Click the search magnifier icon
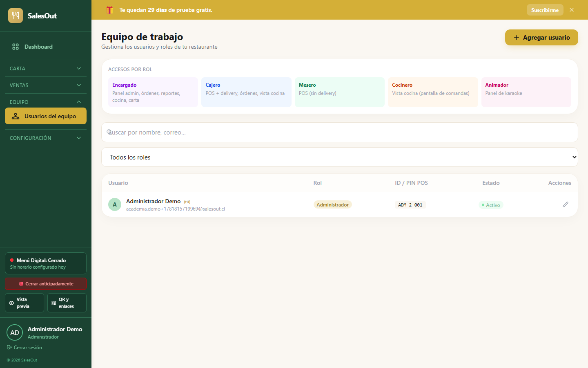This screenshot has width=588, height=368. pyautogui.click(x=109, y=132)
